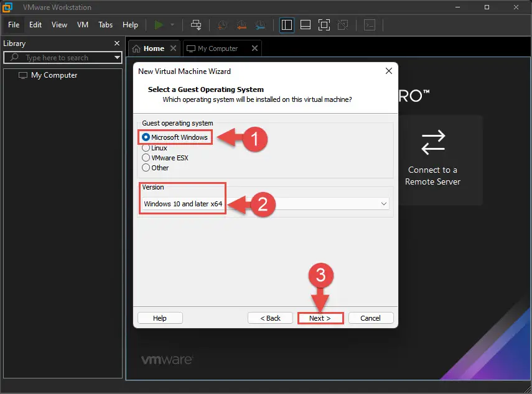This screenshot has width=532, height=394.
Task: Click Send Ctrl+Alt+Del toolbar icon
Action: (196, 25)
